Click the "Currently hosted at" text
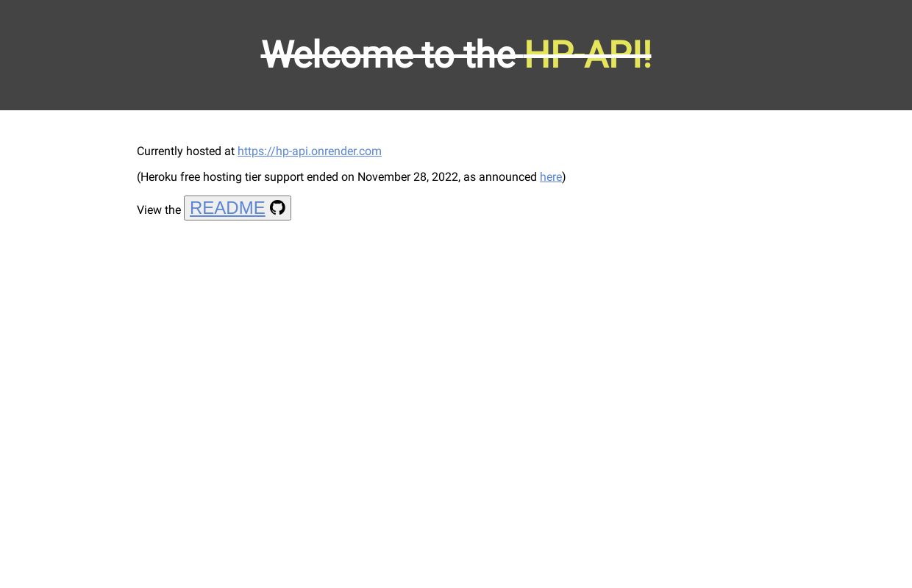The height and width of the screenshot is (588, 912). [x=185, y=151]
